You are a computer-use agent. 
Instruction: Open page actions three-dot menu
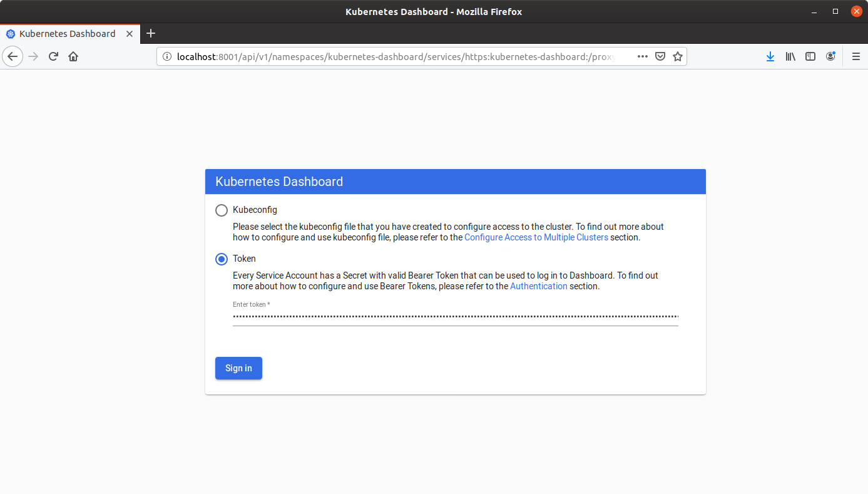[643, 56]
